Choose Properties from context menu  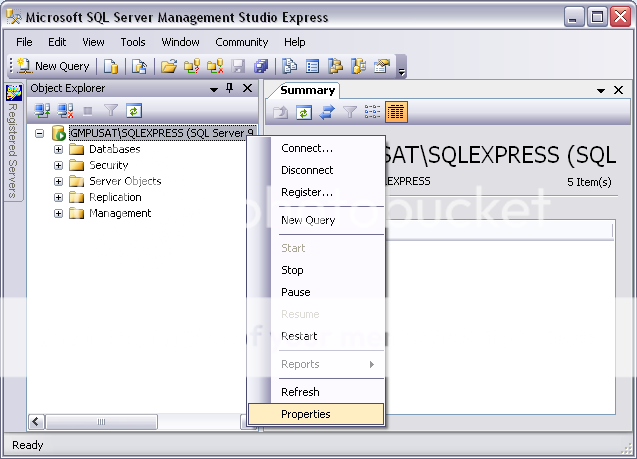pos(316,414)
